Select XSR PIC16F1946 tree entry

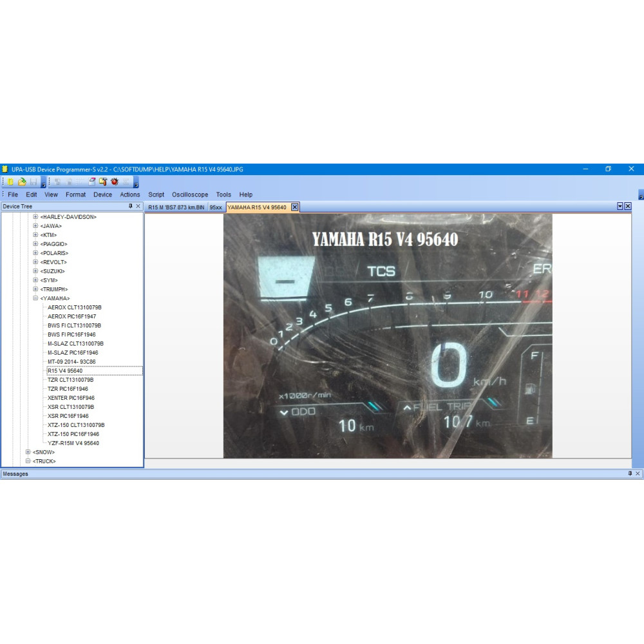click(68, 415)
